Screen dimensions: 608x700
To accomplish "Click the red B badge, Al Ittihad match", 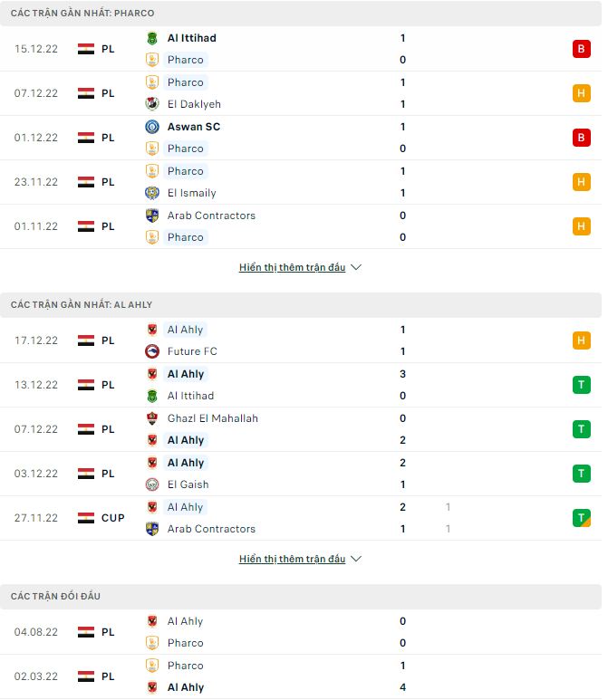I will pyautogui.click(x=581, y=49).
